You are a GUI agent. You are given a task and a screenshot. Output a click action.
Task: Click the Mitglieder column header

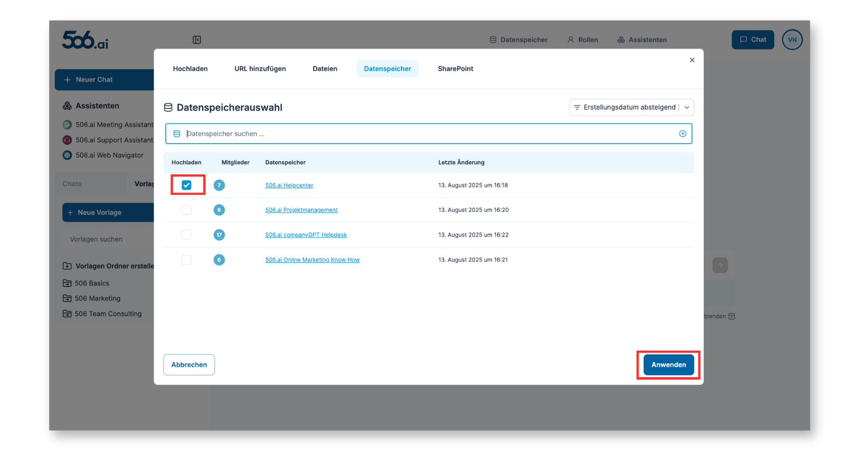(x=235, y=163)
